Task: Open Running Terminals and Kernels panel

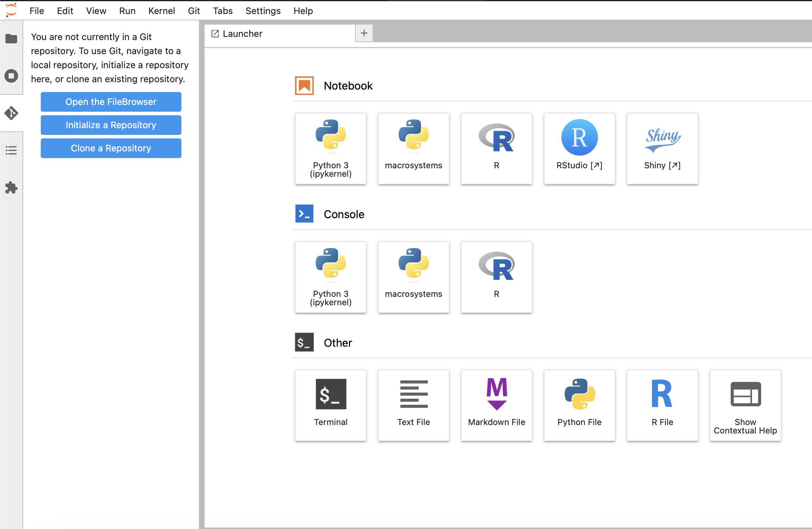Action: (x=11, y=76)
